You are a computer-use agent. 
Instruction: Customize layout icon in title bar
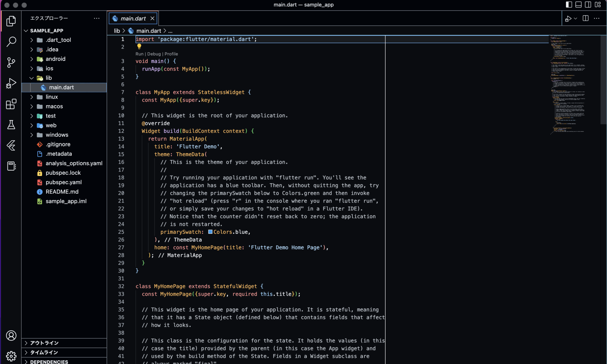598,4
